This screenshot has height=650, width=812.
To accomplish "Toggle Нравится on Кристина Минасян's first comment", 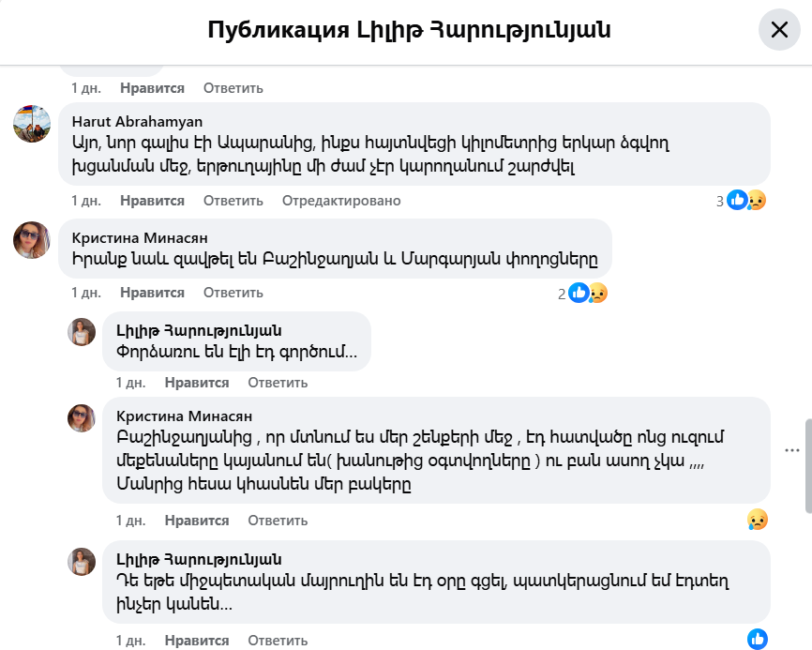I will [x=152, y=293].
